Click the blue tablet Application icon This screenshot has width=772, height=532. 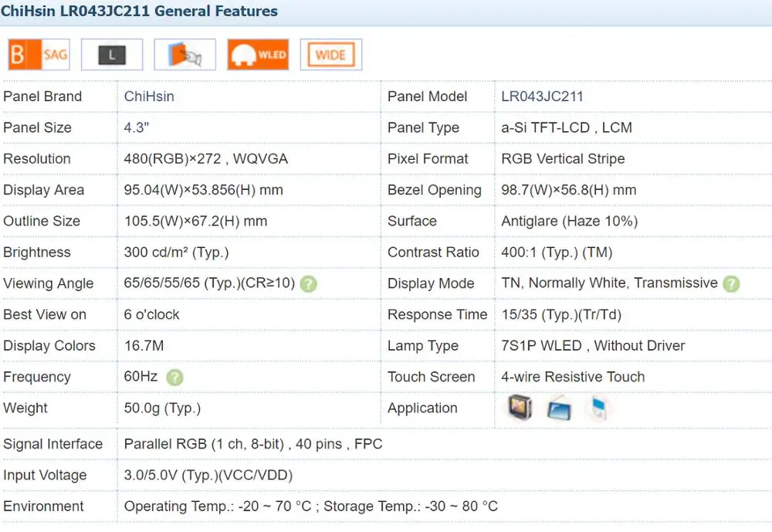[559, 409]
